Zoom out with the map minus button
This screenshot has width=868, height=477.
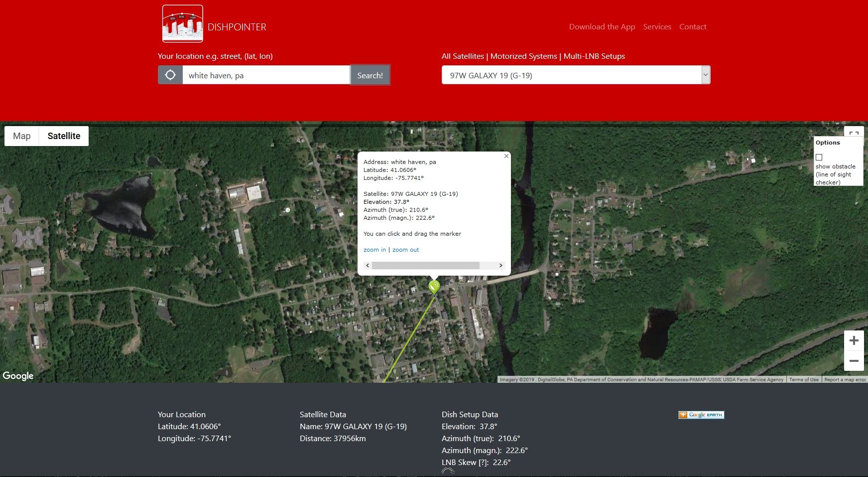854,360
